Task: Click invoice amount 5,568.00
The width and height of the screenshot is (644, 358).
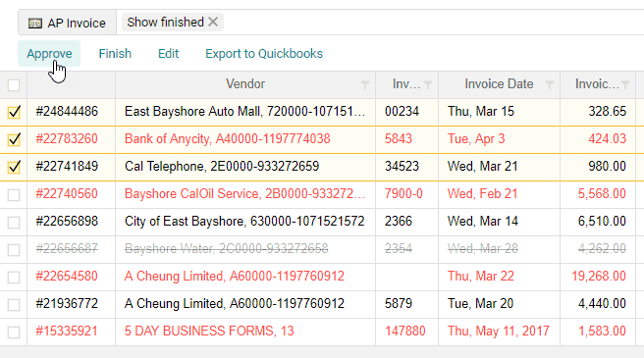Action: pyautogui.click(x=602, y=194)
